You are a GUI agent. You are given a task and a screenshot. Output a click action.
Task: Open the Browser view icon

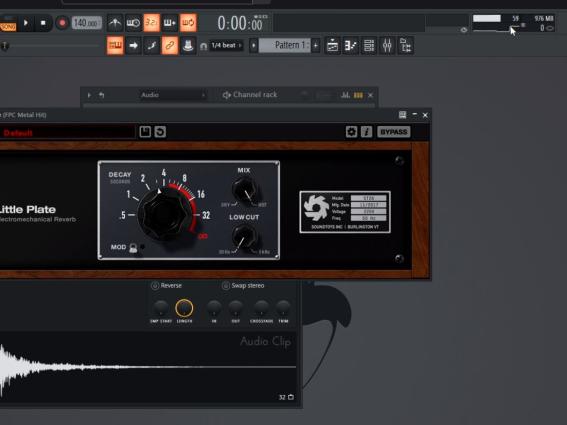(x=406, y=46)
